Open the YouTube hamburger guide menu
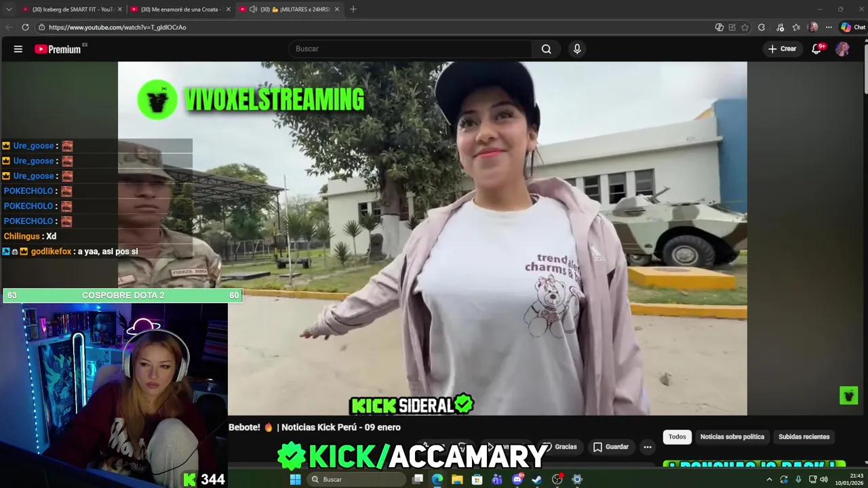The height and width of the screenshot is (488, 868). pos(18,49)
